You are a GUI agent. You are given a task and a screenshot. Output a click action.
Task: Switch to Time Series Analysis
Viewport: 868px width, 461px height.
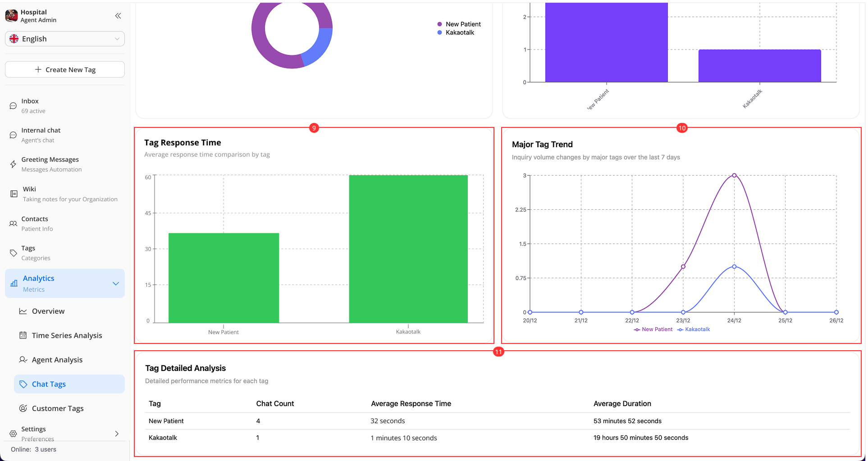[x=67, y=335]
